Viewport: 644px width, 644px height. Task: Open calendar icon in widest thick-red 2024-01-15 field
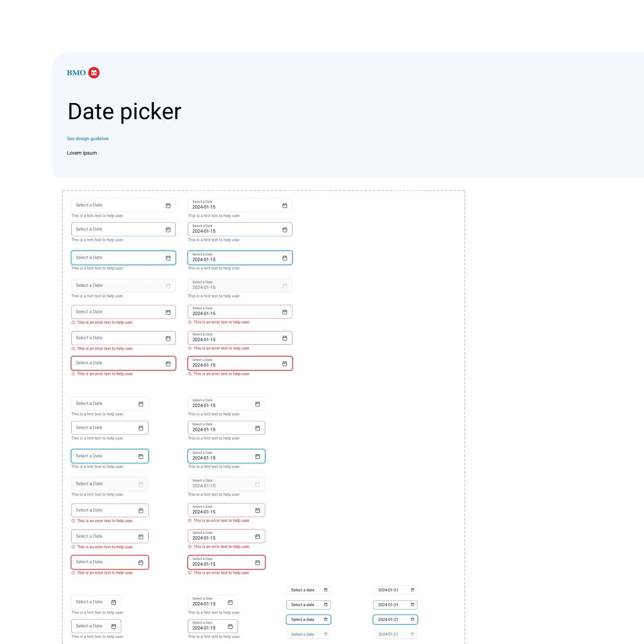pos(285,363)
